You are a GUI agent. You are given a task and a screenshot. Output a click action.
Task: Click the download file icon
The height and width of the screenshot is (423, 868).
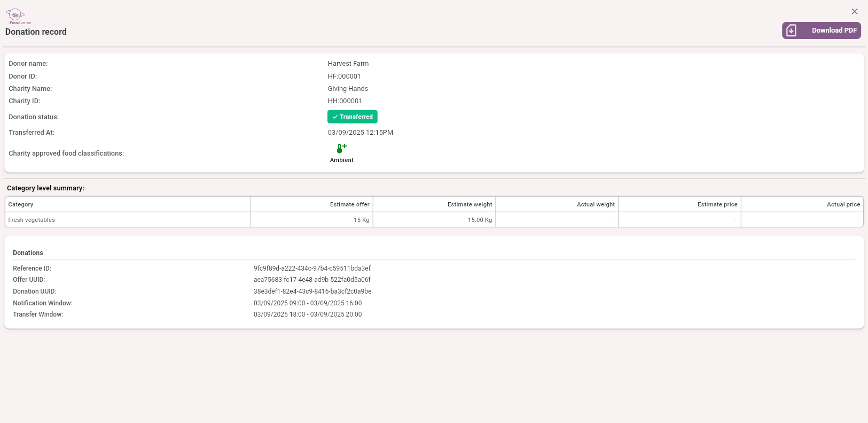tap(792, 30)
